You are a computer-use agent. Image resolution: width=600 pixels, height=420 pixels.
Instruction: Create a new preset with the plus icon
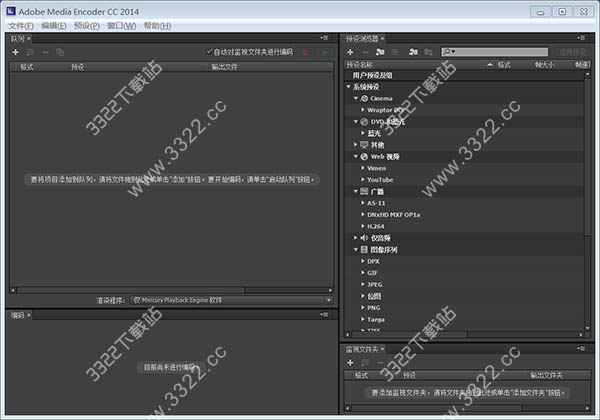[350, 52]
